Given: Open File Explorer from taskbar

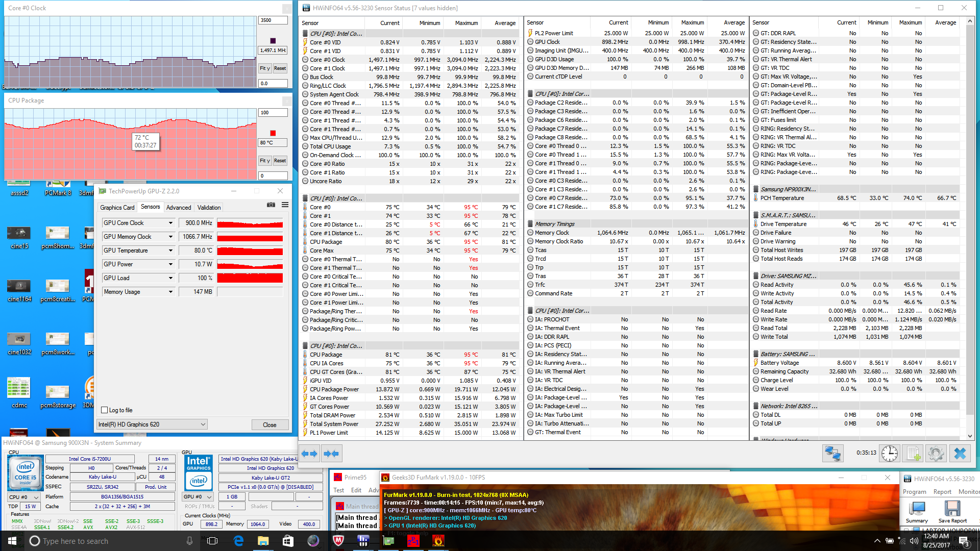Looking at the screenshot, I should point(263,541).
